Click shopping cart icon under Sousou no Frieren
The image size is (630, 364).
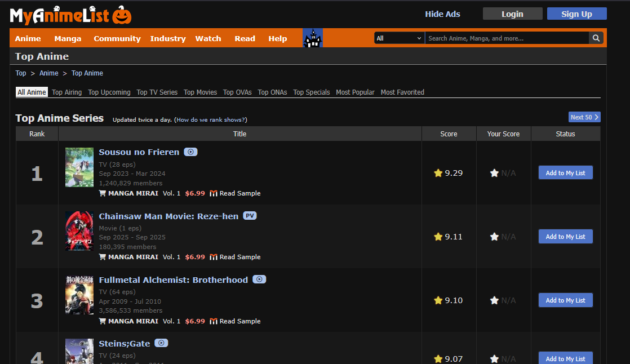click(x=103, y=193)
